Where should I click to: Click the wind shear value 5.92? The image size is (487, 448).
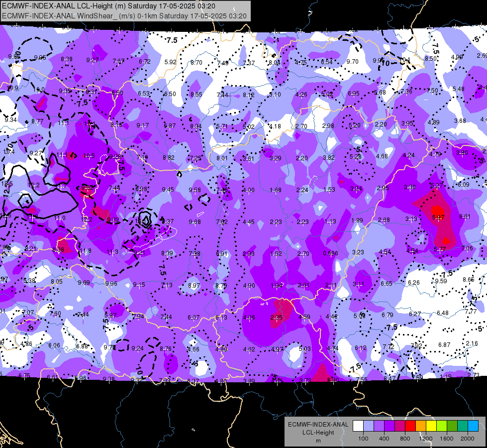(x=171, y=62)
